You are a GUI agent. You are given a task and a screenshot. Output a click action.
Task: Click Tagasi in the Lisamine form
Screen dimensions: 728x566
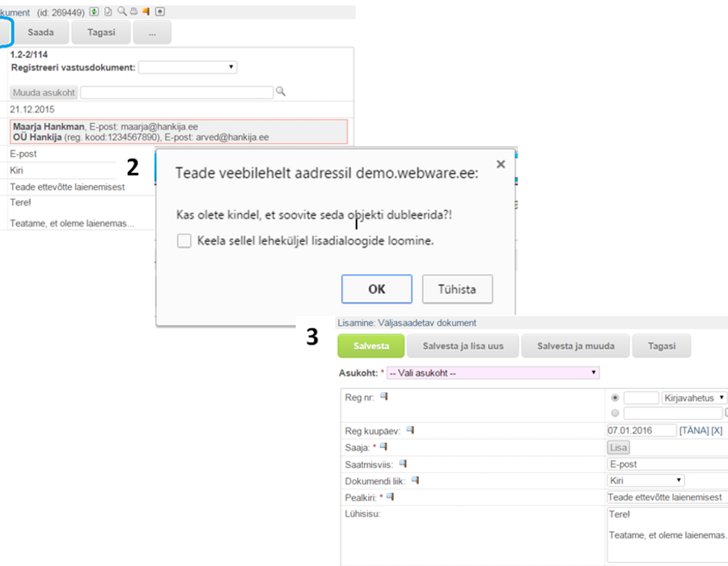(662, 346)
